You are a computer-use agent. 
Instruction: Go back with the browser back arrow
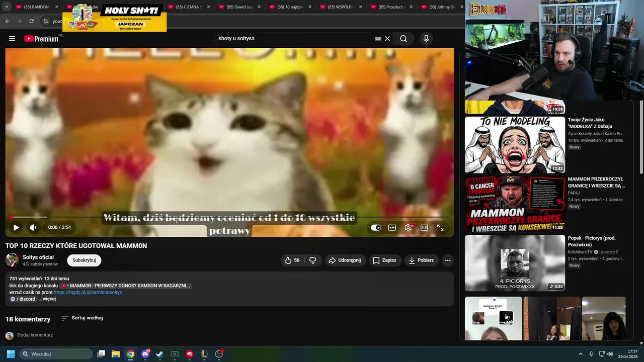click(7, 21)
